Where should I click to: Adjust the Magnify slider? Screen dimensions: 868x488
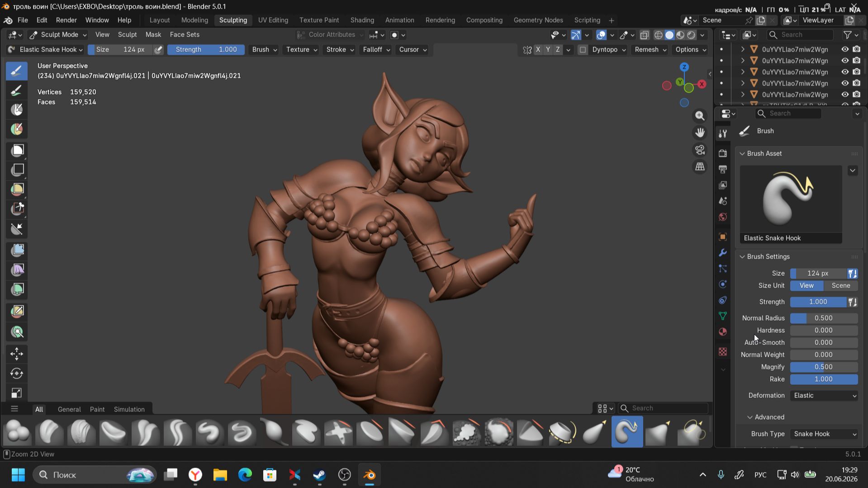click(824, 367)
